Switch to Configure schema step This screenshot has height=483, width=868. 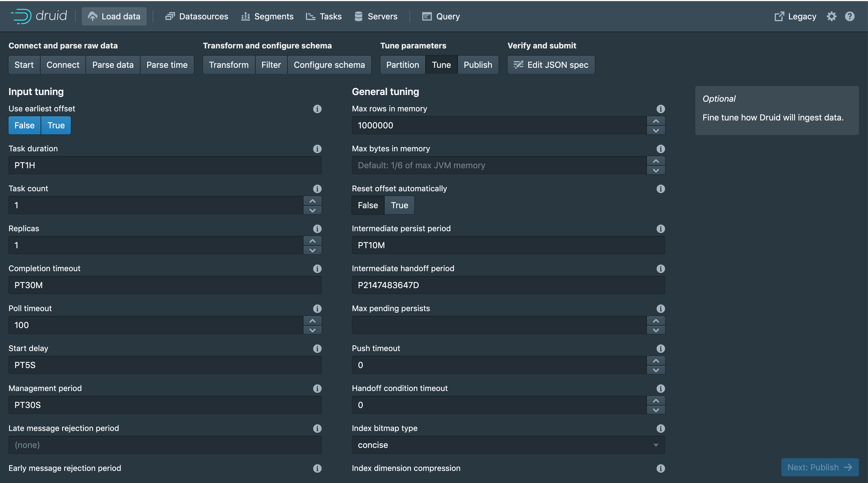[x=329, y=65]
